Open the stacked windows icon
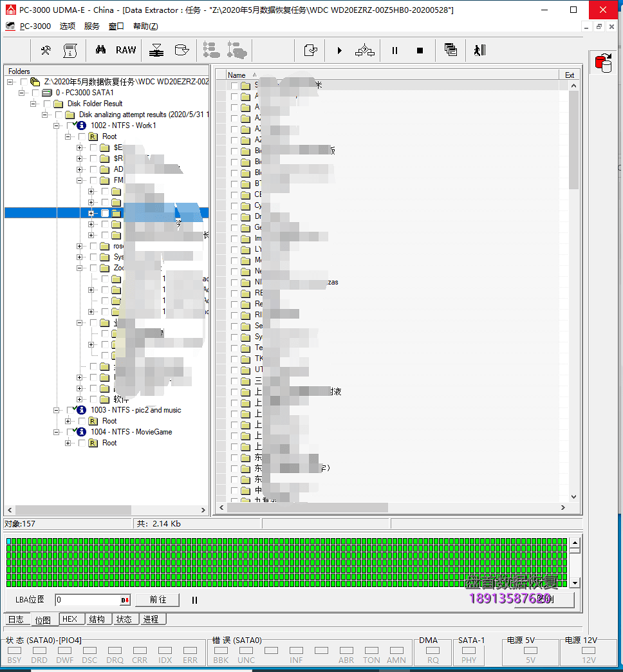The image size is (623, 672). (x=451, y=50)
